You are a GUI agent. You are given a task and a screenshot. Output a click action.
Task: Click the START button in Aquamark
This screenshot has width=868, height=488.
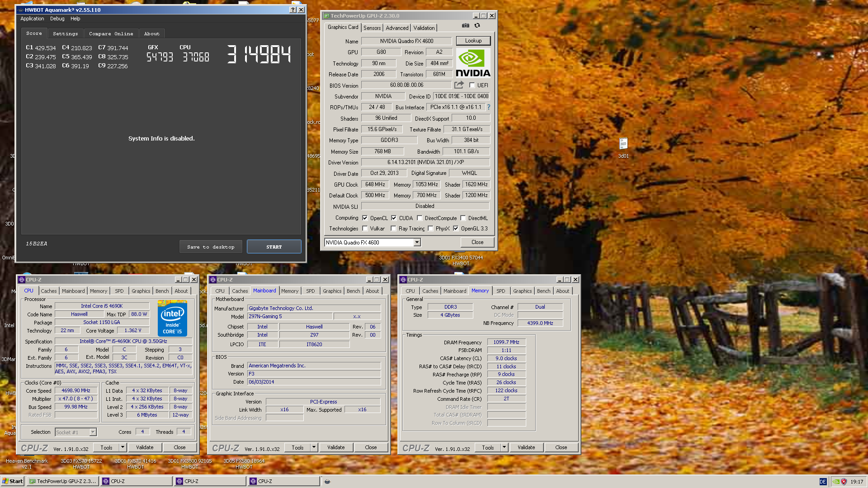[274, 247]
